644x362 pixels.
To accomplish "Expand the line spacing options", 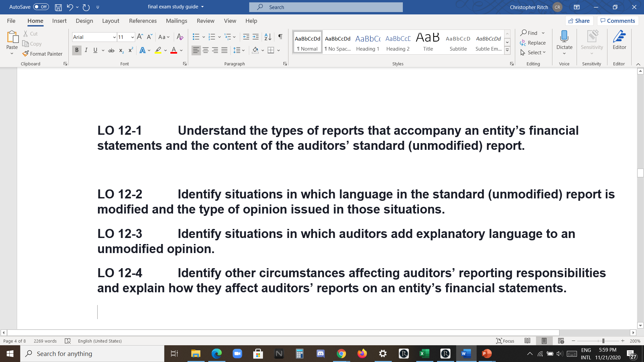I will tap(244, 50).
